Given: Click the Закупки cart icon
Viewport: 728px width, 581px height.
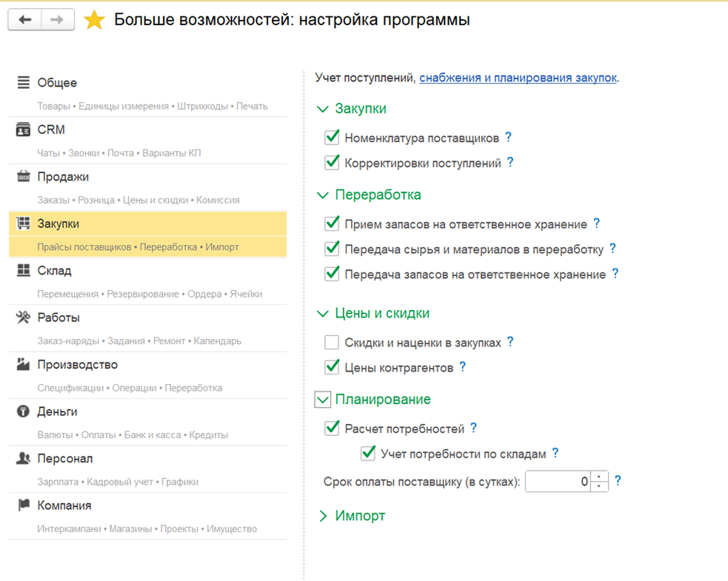Looking at the screenshot, I should point(23,224).
